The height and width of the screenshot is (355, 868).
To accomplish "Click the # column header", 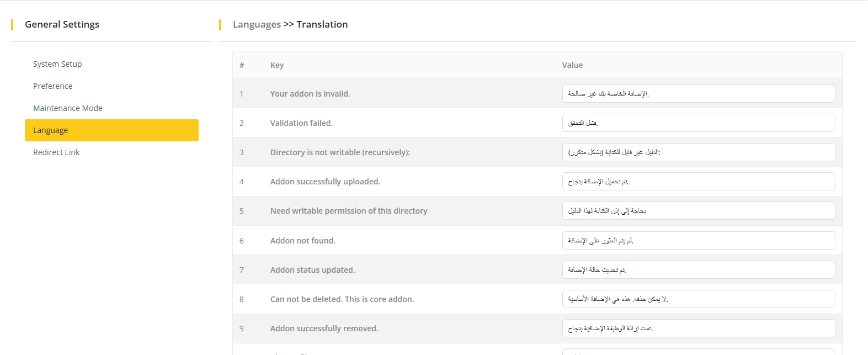I will pos(242,65).
